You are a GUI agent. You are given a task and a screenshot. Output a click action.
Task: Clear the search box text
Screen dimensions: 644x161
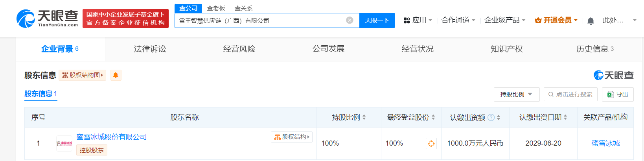pos(349,20)
